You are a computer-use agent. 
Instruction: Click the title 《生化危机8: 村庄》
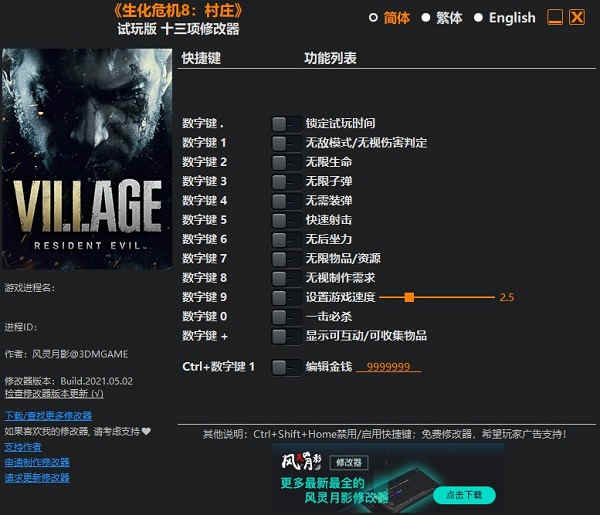pos(178,10)
